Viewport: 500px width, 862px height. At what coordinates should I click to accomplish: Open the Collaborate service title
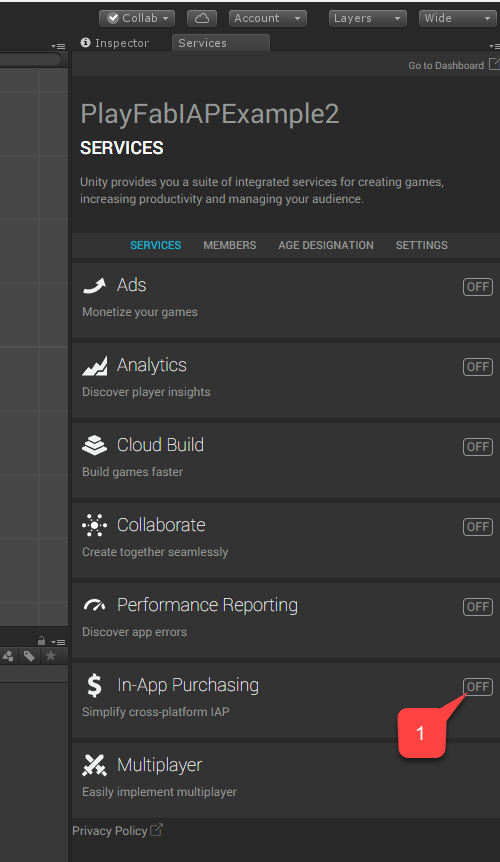click(x=161, y=525)
